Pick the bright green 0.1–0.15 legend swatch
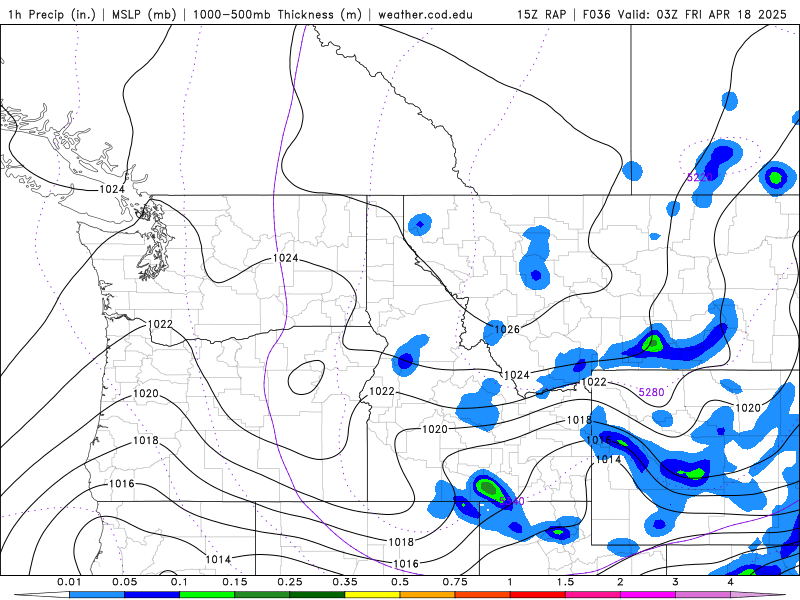 207,595
